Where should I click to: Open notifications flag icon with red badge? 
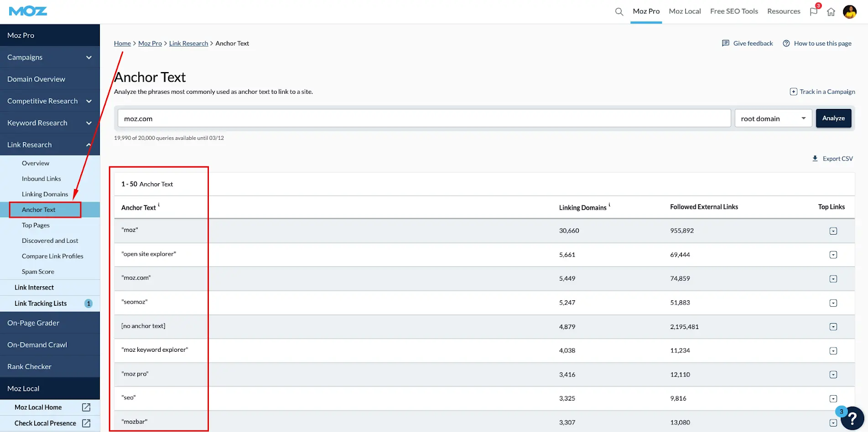814,11
